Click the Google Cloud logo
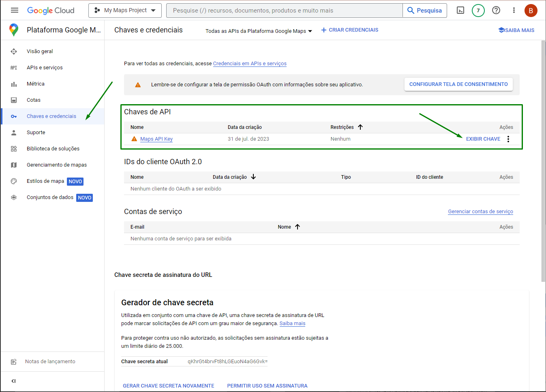 pos(51,11)
